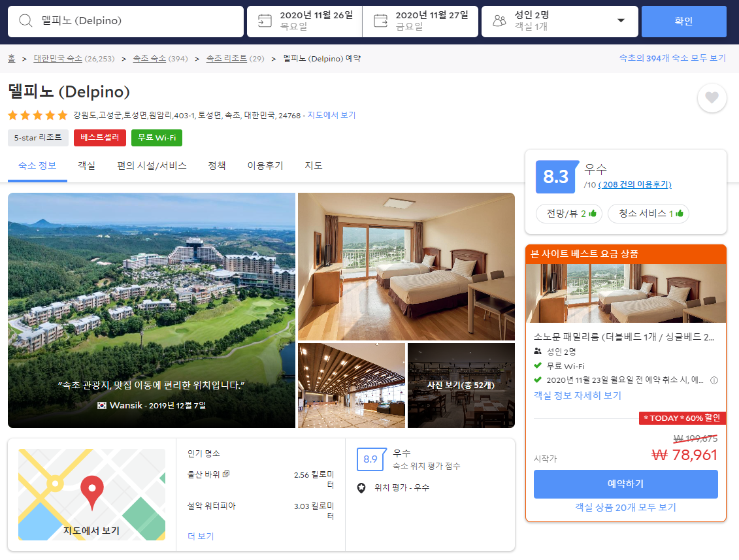The image size is (739, 560).
Task: Click external link icon next to 울산 바위
Action: 226,474
